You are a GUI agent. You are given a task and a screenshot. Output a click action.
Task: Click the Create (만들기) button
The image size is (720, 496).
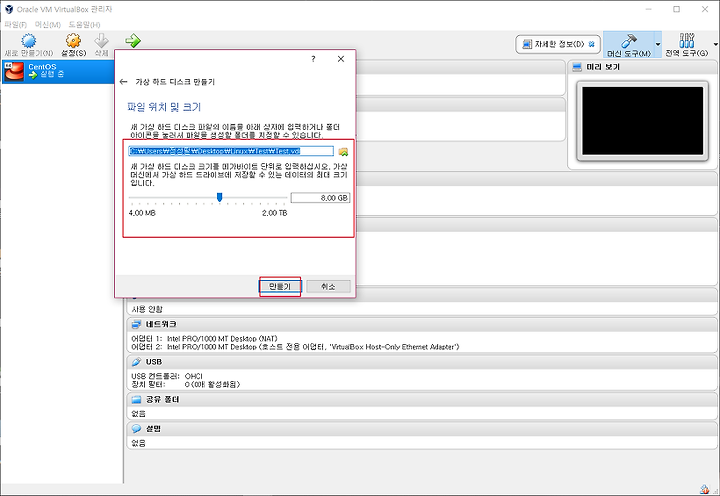click(280, 287)
